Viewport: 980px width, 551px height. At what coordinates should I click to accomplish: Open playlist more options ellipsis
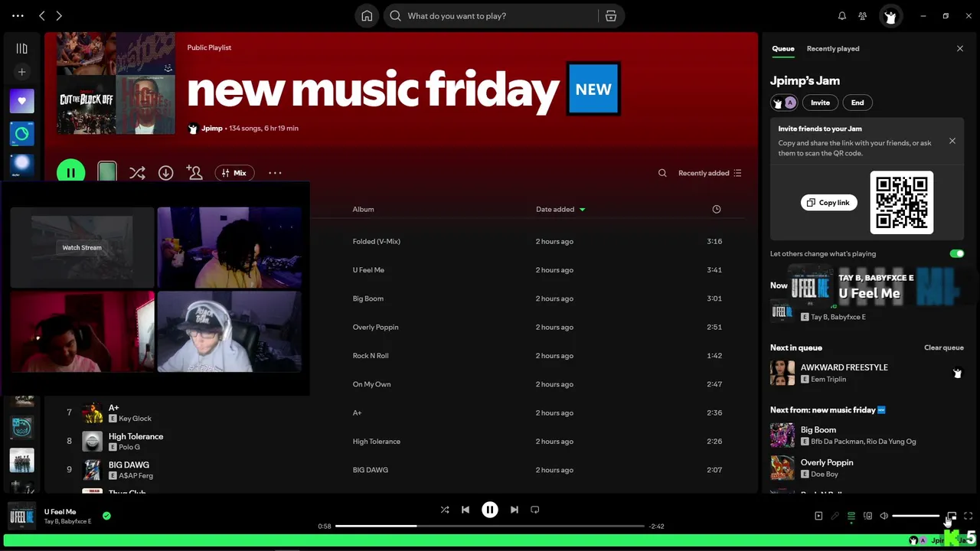tap(275, 173)
